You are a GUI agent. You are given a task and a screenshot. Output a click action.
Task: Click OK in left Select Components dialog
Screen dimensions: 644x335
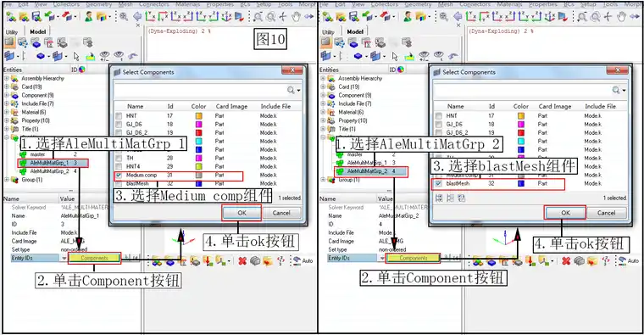[x=241, y=213]
